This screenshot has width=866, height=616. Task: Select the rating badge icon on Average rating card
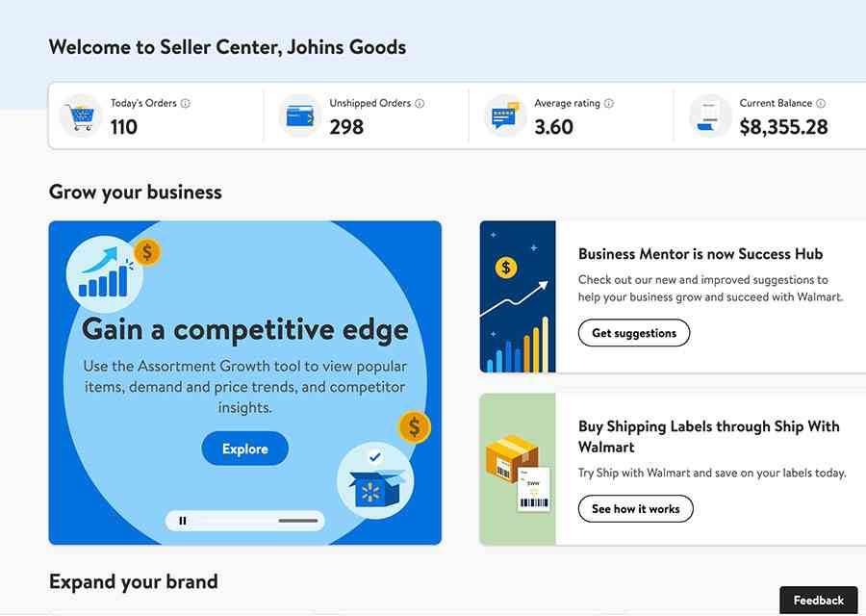pos(504,115)
